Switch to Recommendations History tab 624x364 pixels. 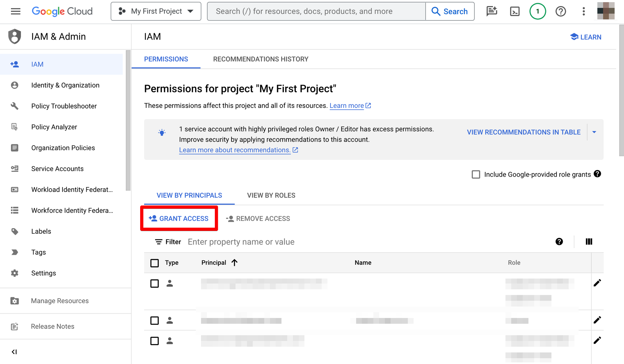pyautogui.click(x=261, y=59)
